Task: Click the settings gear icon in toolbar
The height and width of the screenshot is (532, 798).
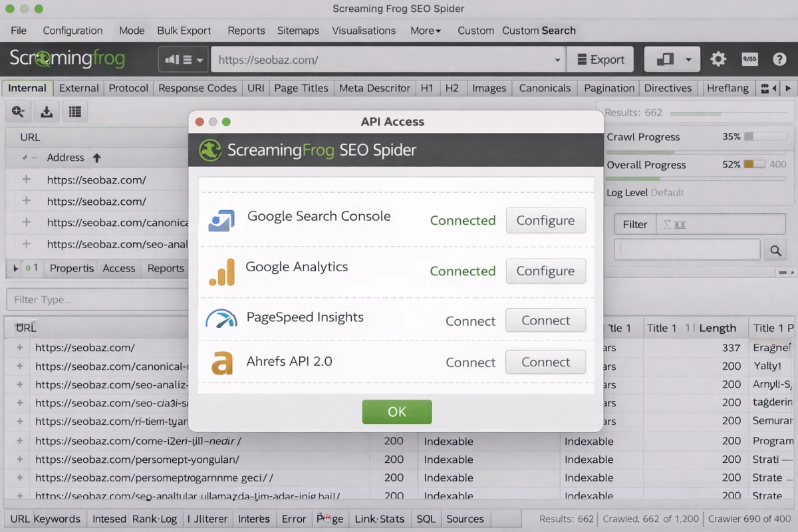Action: (x=718, y=59)
